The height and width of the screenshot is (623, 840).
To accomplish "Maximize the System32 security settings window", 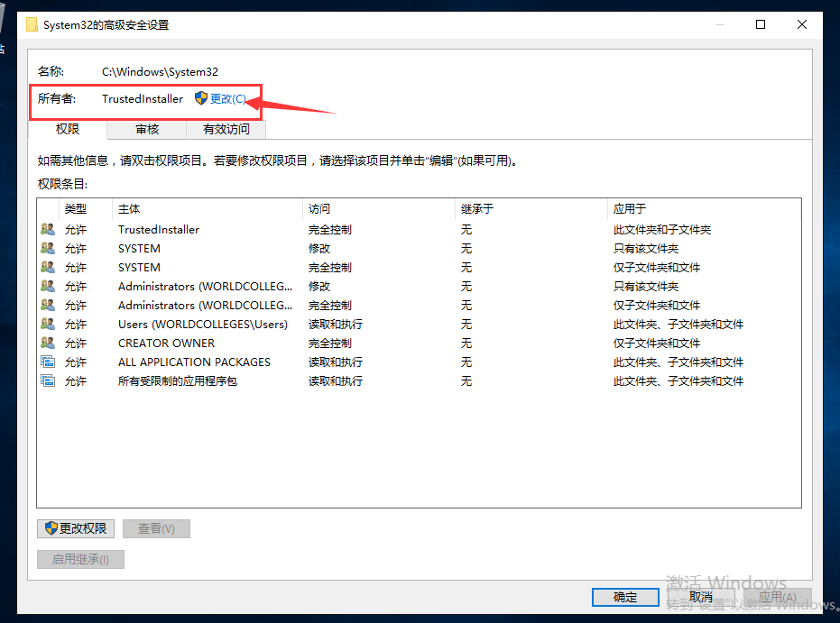I will [x=761, y=24].
